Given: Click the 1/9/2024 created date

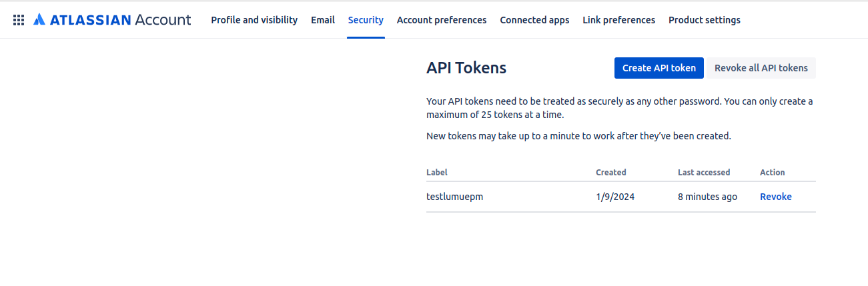Looking at the screenshot, I should point(614,197).
